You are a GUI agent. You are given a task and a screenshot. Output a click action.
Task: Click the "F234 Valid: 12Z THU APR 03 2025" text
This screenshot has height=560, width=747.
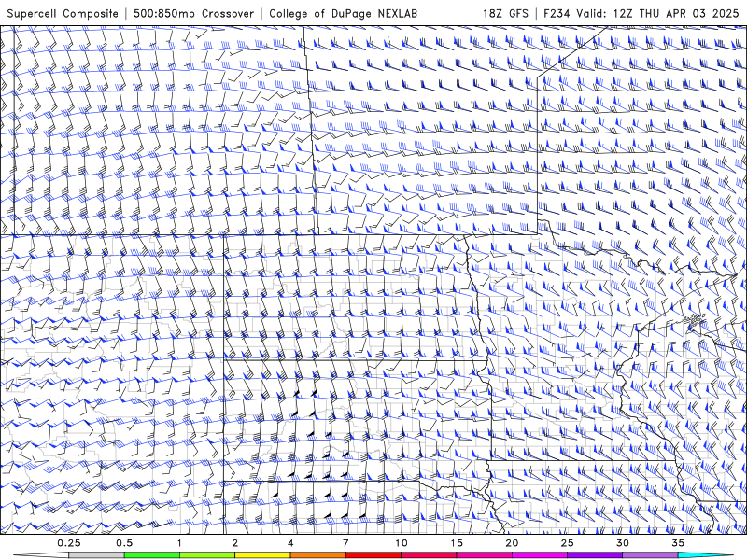tap(641, 13)
